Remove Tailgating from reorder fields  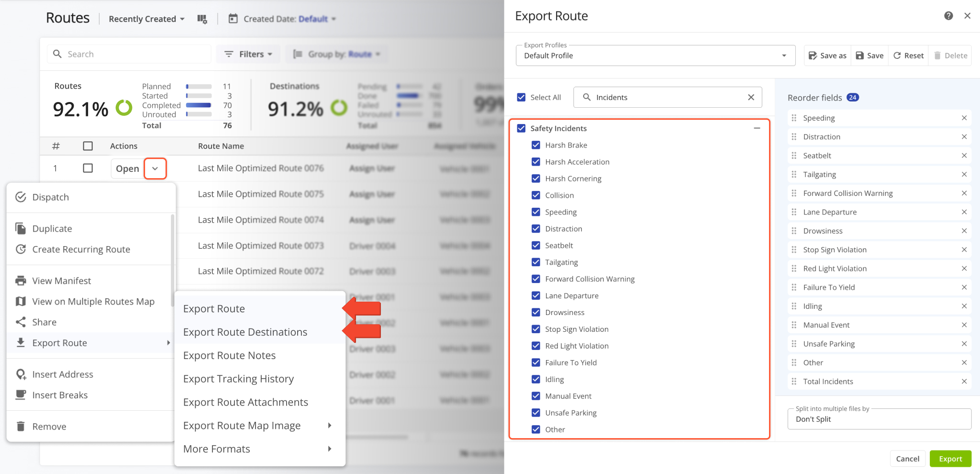(964, 174)
